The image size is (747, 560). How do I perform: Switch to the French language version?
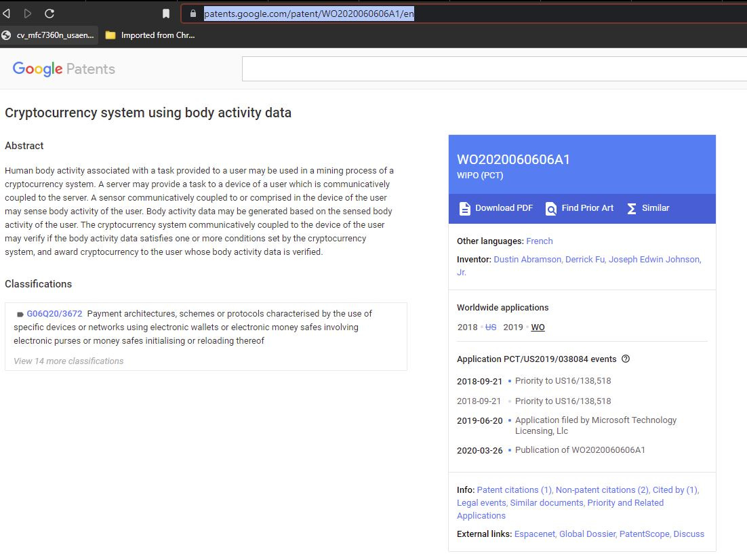540,241
